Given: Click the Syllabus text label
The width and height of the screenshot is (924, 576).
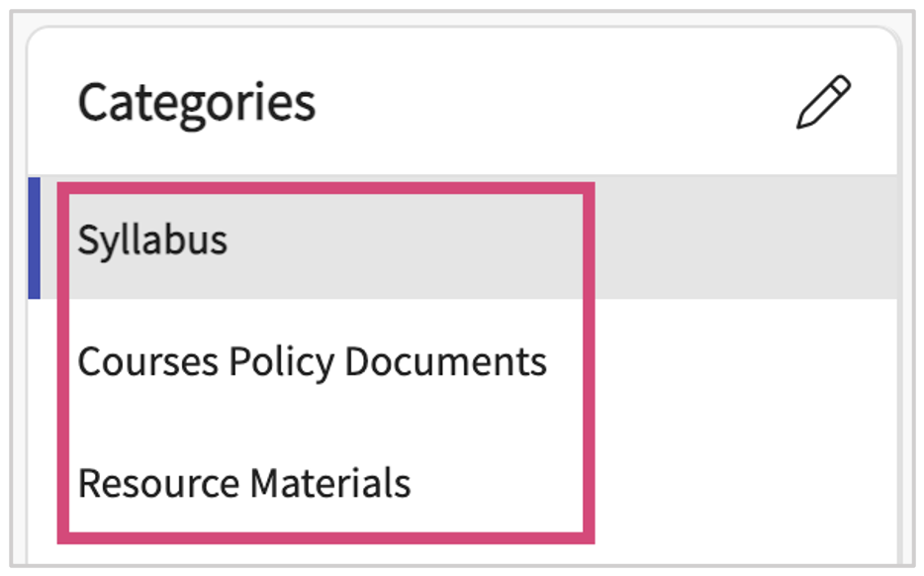Looking at the screenshot, I should coord(153,240).
